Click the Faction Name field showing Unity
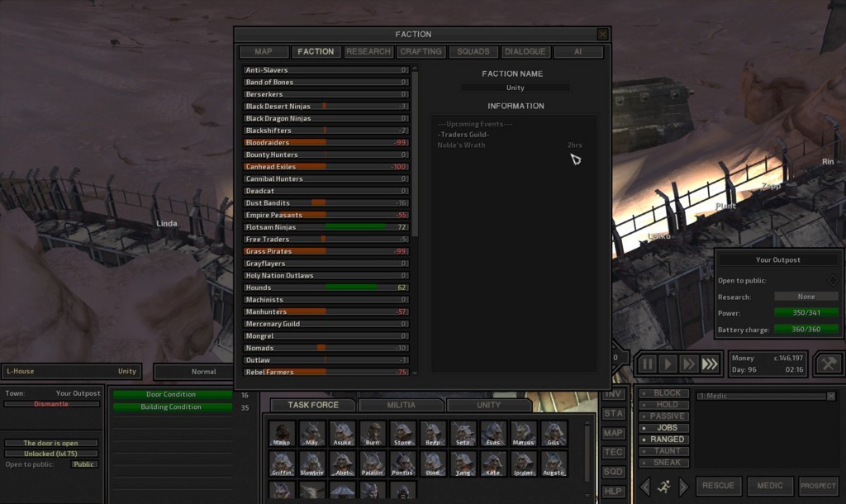The height and width of the screenshot is (504, 846). 516,88
